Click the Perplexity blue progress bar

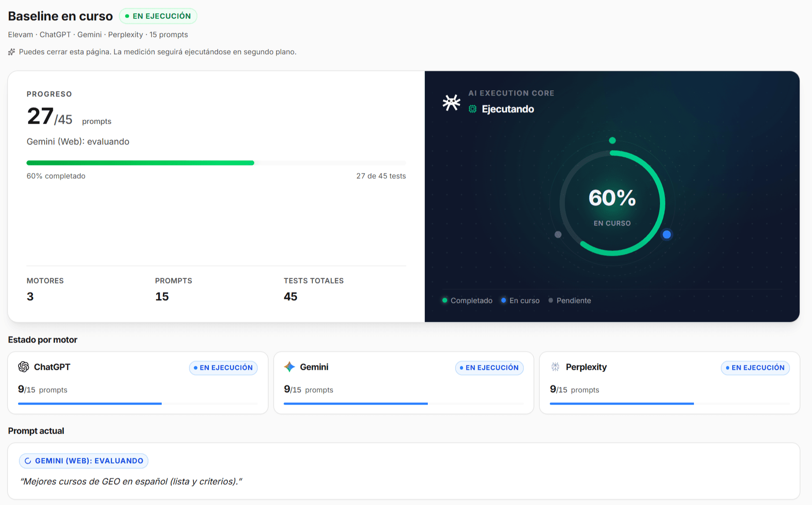(670, 403)
